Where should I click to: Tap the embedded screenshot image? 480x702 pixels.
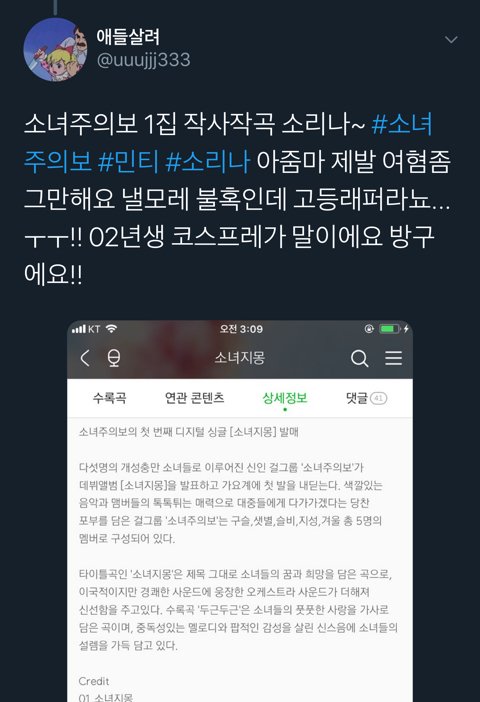click(x=240, y=511)
